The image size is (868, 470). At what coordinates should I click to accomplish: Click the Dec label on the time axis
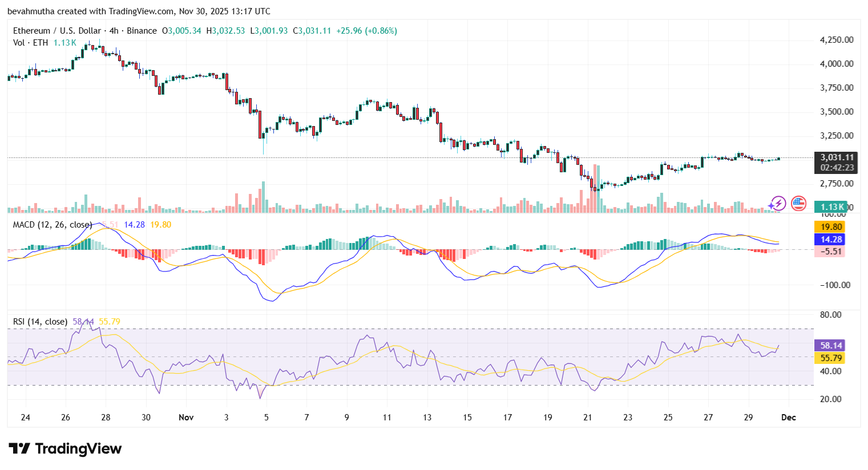789,417
